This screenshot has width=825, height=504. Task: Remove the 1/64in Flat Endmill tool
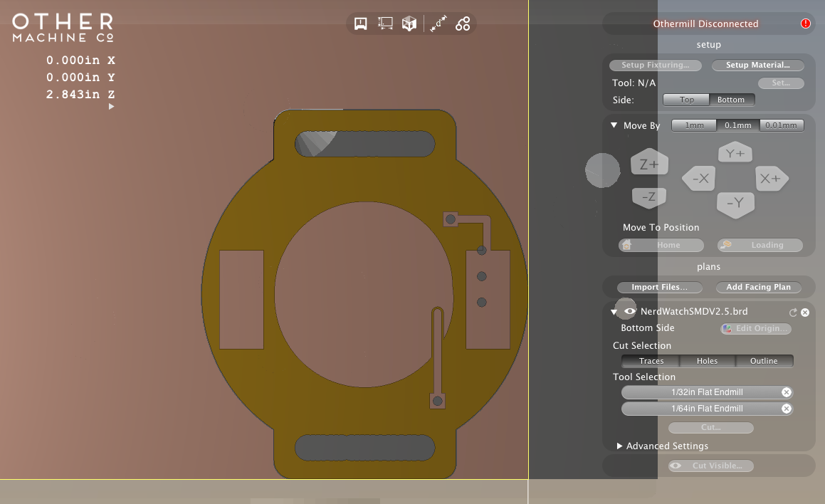(786, 408)
